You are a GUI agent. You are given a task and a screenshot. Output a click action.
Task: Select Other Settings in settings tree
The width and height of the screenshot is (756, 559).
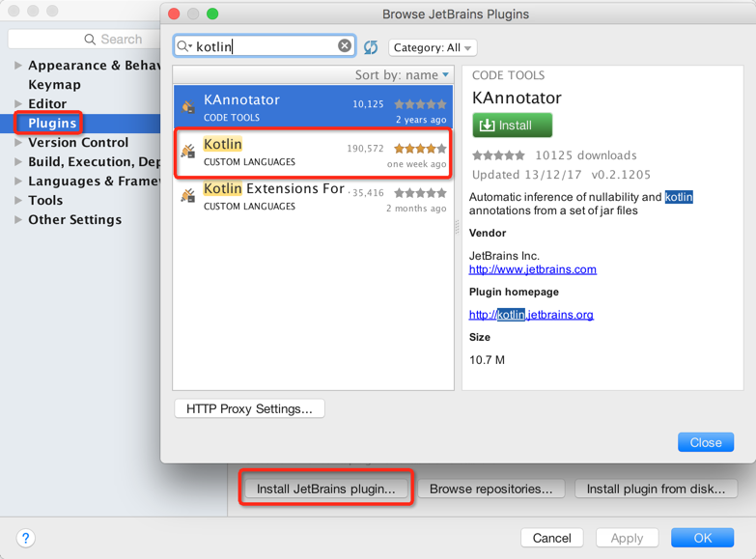pos(74,219)
